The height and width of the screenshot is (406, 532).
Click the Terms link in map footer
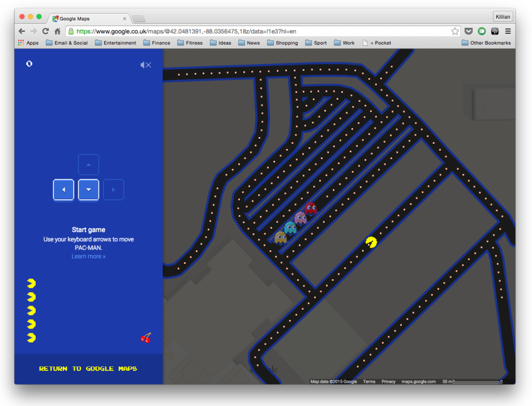(x=369, y=382)
